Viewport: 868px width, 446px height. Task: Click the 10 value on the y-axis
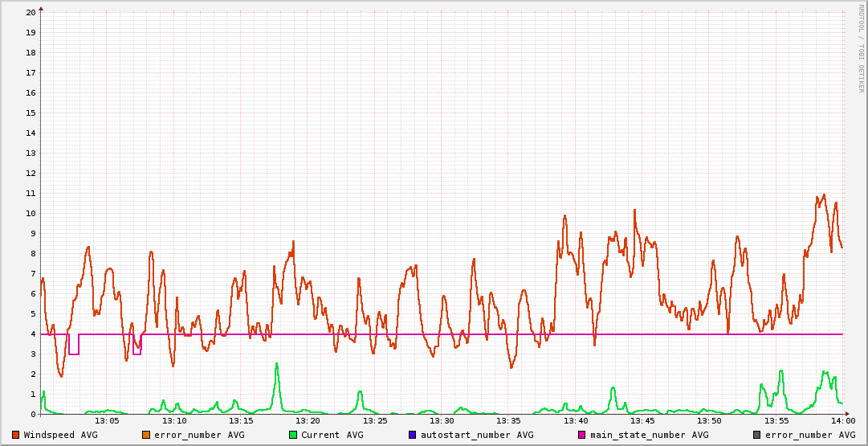click(31, 214)
